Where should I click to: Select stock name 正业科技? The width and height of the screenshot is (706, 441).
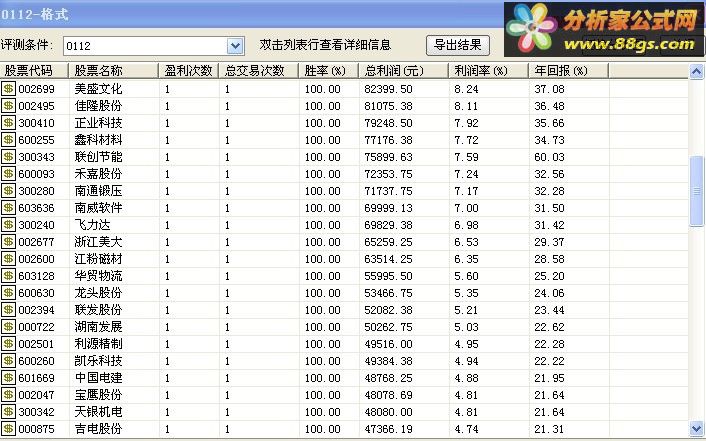(98, 123)
